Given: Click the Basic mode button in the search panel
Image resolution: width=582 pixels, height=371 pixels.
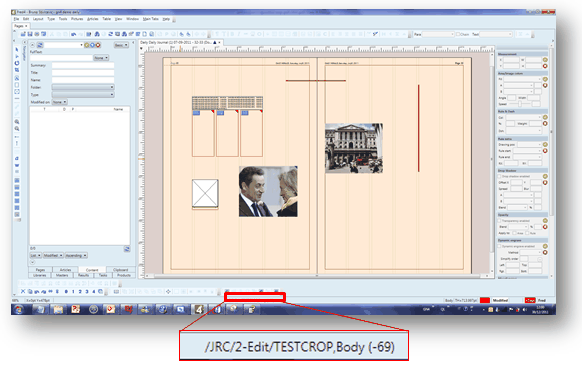Looking at the screenshot, I should pyautogui.click(x=121, y=45).
